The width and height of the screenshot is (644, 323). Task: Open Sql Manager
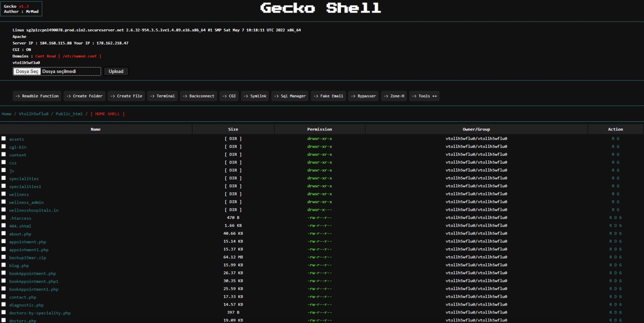[290, 96]
